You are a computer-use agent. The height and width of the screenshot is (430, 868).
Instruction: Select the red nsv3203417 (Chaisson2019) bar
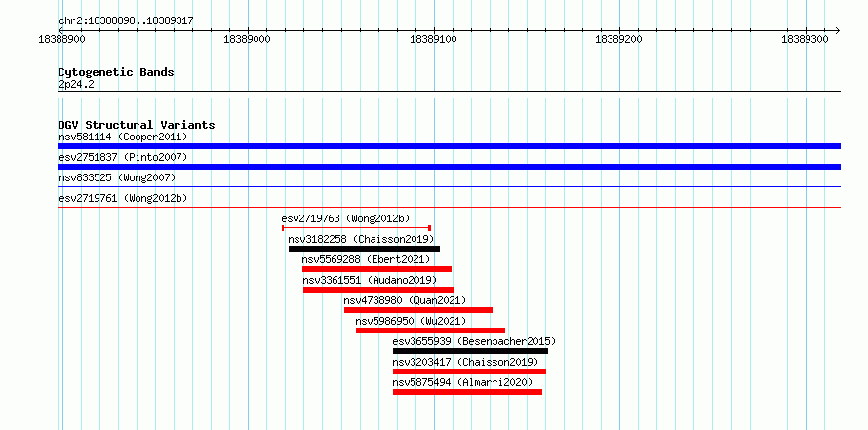coord(469,371)
